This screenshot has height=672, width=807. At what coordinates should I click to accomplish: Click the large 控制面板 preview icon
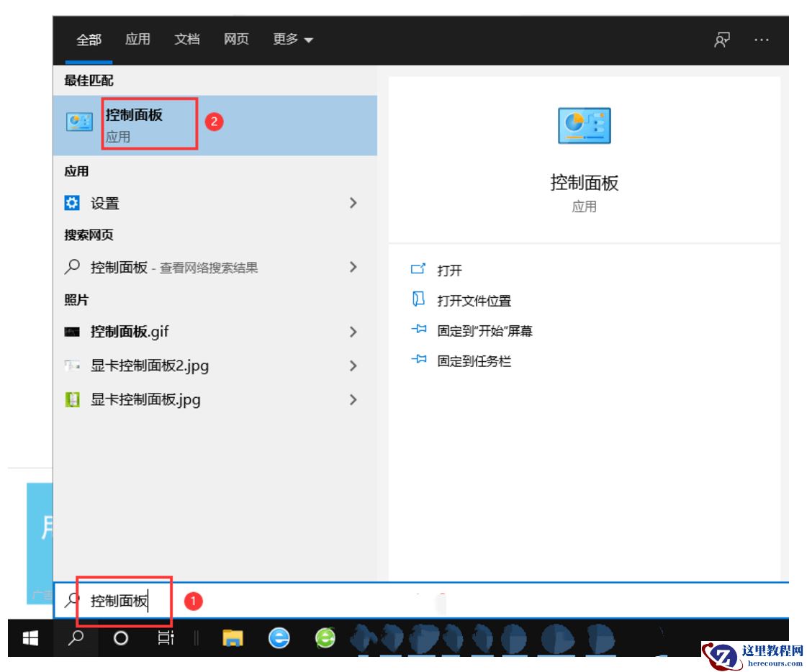pos(585,124)
